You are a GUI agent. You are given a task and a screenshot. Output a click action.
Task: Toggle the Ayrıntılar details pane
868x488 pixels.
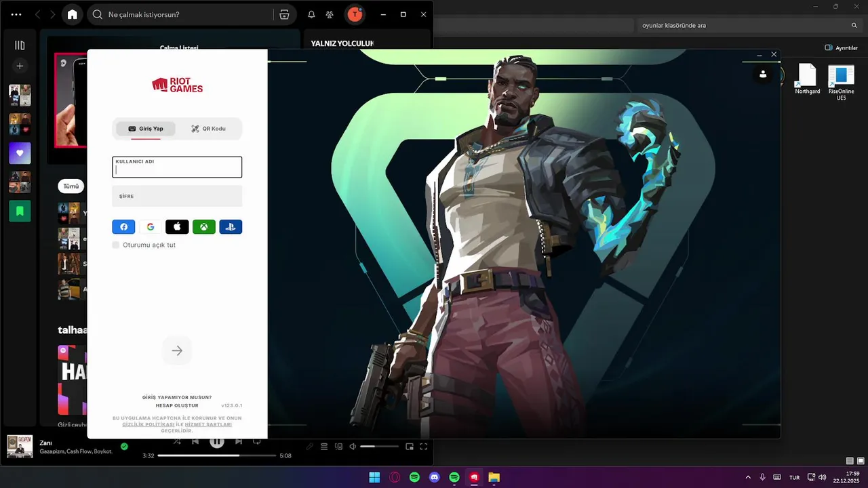(x=842, y=47)
